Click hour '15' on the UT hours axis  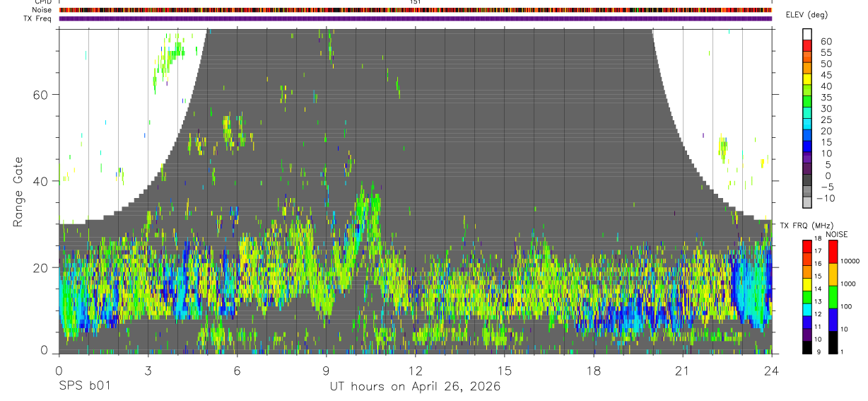(505, 371)
